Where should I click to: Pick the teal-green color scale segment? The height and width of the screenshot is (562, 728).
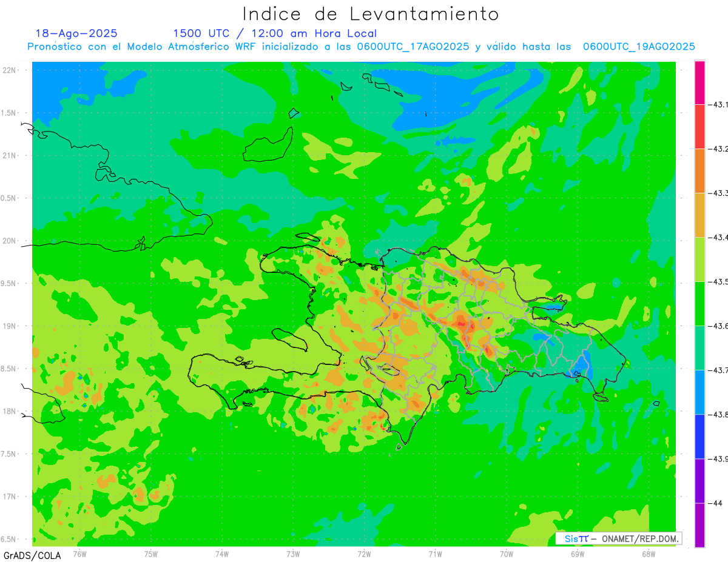point(699,347)
